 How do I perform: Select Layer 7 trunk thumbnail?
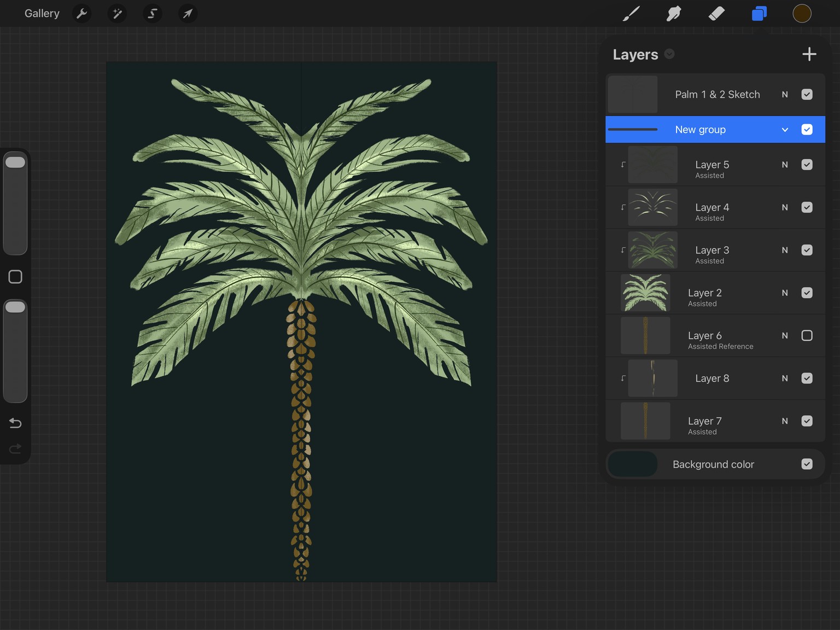pos(645,421)
